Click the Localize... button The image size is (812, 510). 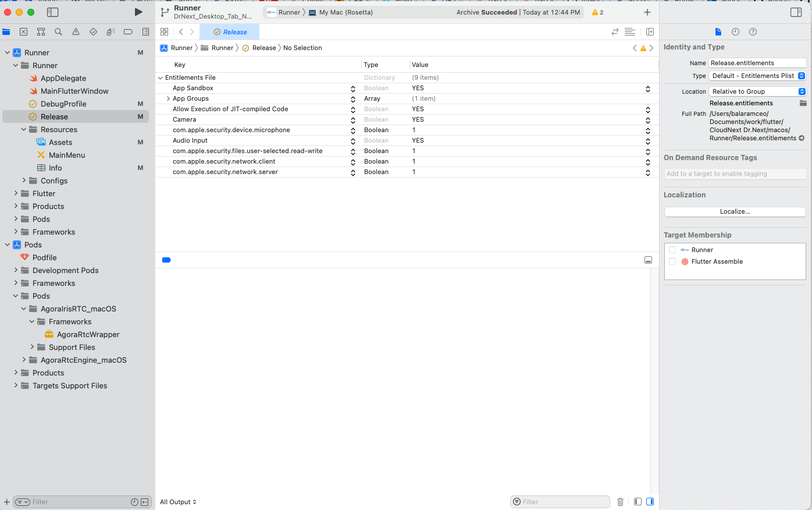click(x=735, y=211)
